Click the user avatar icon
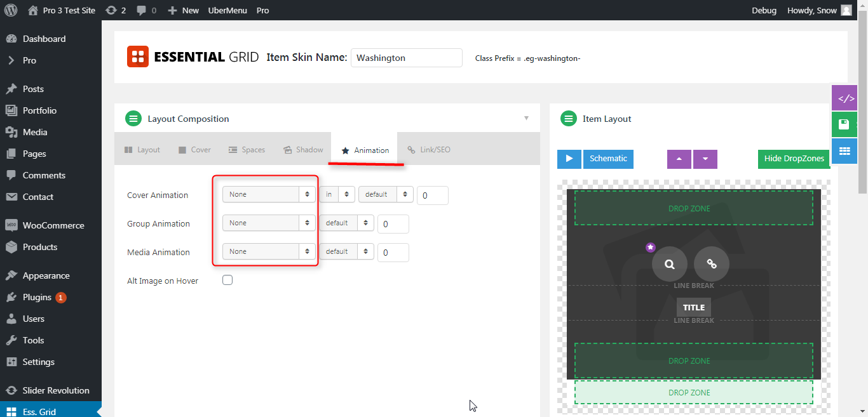 tap(846, 10)
